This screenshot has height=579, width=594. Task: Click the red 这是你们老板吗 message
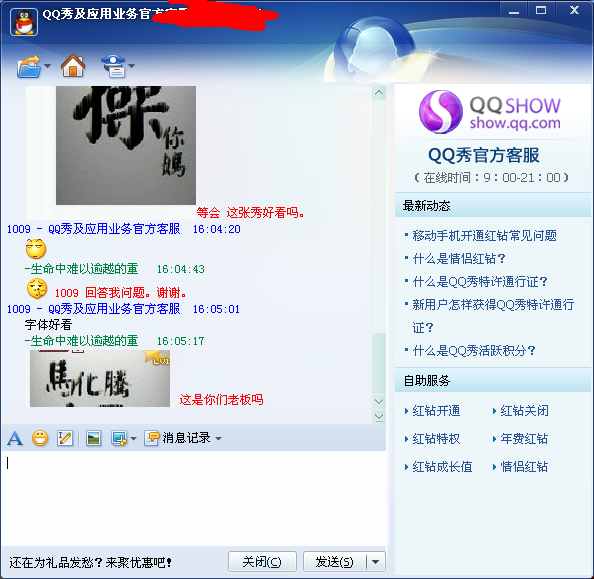pyautogui.click(x=221, y=399)
